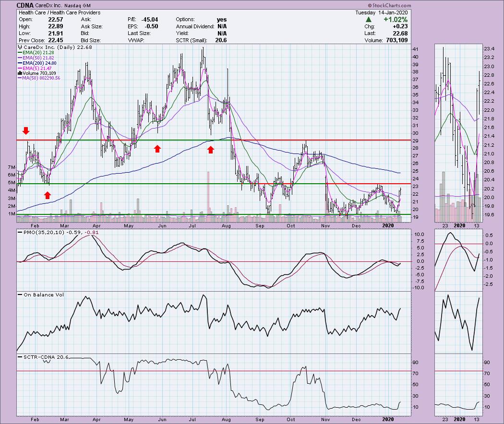Click the SCTR (Small) label in the quote table
Screen dimensions: 504x424
click(x=191, y=40)
